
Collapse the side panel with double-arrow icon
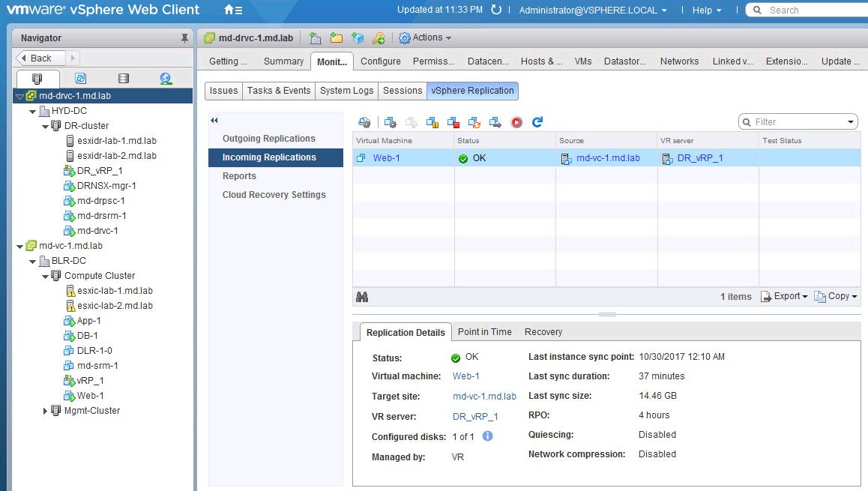[214, 120]
